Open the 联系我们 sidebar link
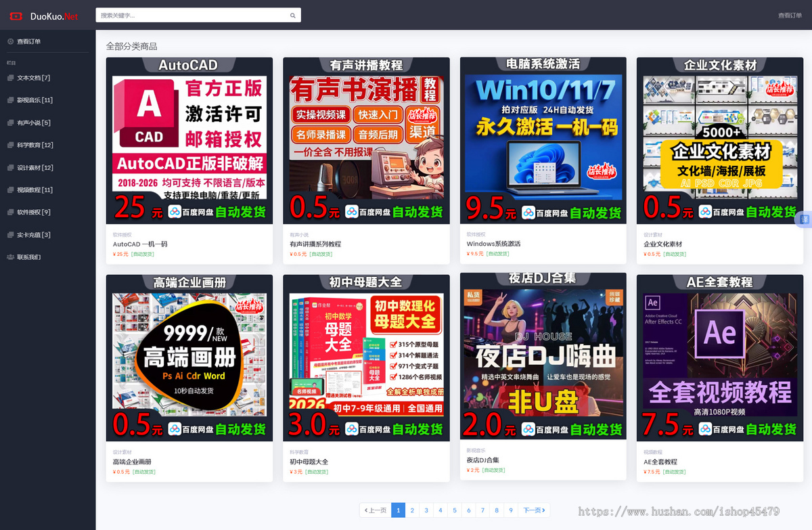 point(28,257)
